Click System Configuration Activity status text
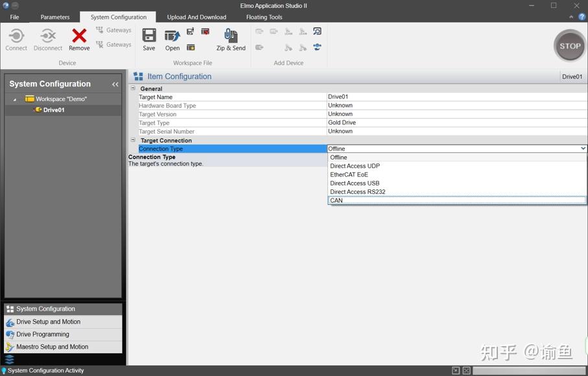The height and width of the screenshot is (376, 588). [x=46, y=371]
